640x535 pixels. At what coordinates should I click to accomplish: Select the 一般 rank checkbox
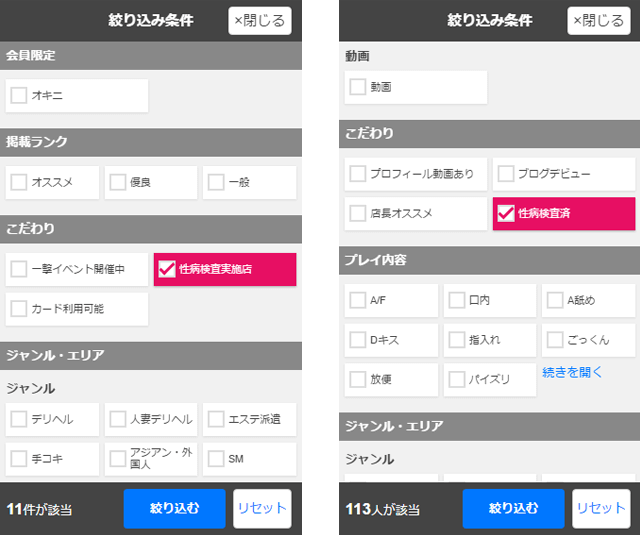(216, 182)
